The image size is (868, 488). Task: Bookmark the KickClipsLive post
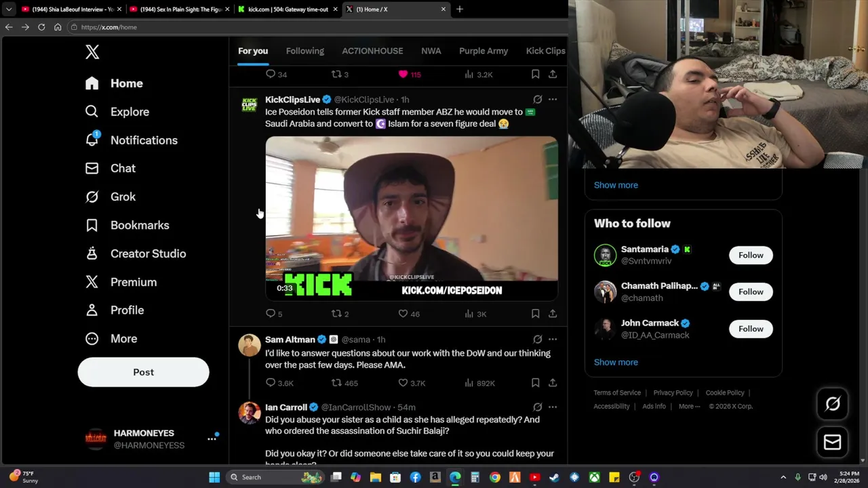coord(535,314)
